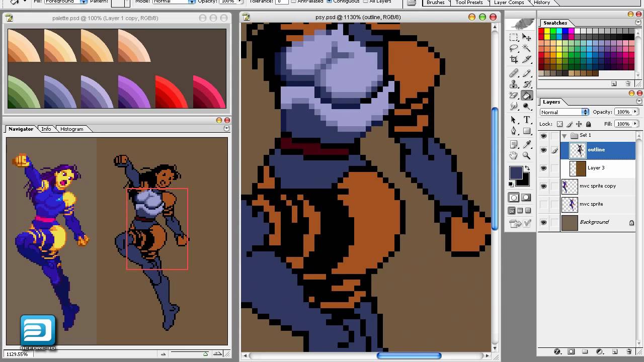The height and width of the screenshot is (362, 644).
Task: Select the Lasso tool
Action: coord(514,48)
